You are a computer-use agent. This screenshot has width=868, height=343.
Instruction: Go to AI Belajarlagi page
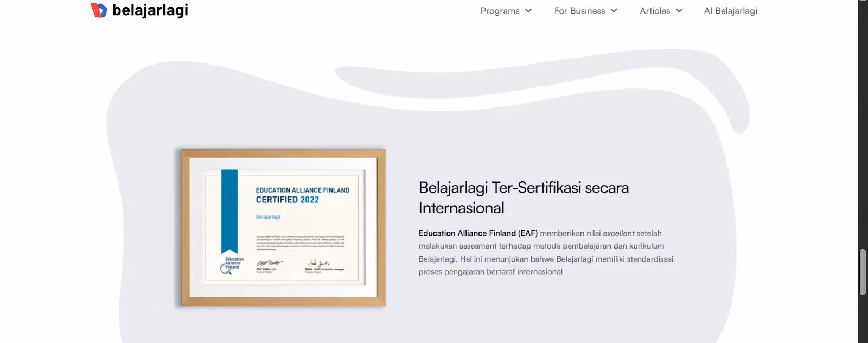(x=730, y=11)
